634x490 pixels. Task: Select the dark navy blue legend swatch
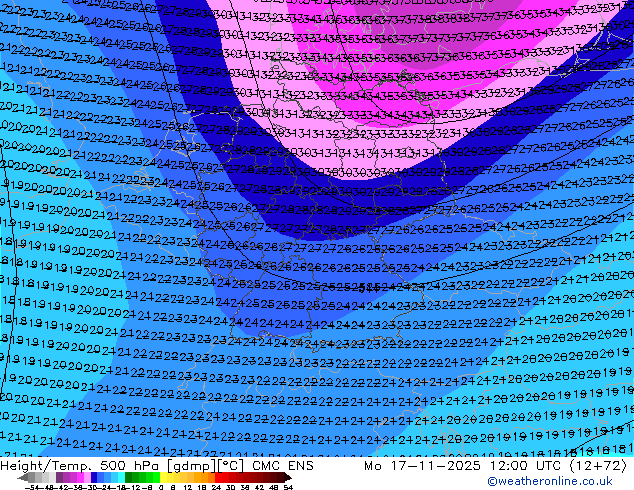(94, 477)
